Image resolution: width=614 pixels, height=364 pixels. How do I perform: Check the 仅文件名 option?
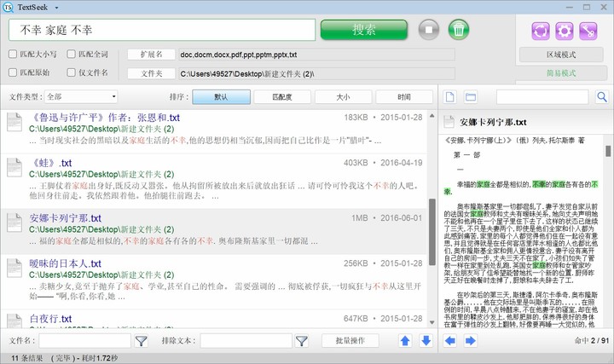(x=72, y=73)
